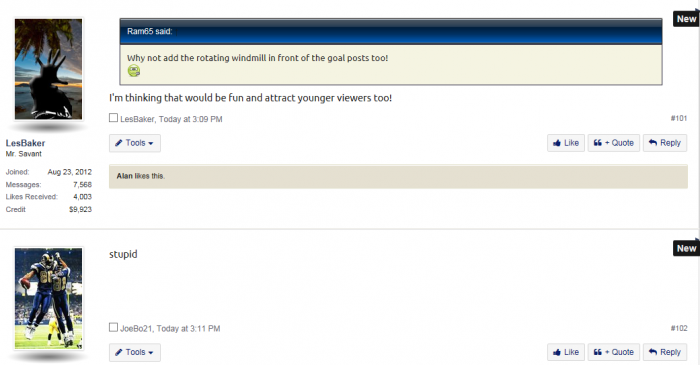The image size is (700, 365).
Task: Open the 'Today at 3:11 PM' timestamp link
Action: pos(188,329)
